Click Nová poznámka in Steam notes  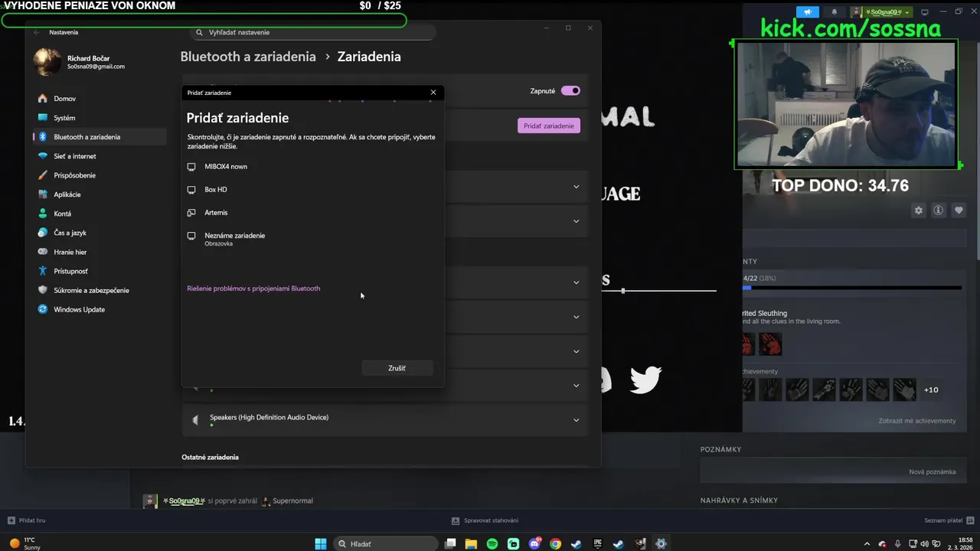932,471
